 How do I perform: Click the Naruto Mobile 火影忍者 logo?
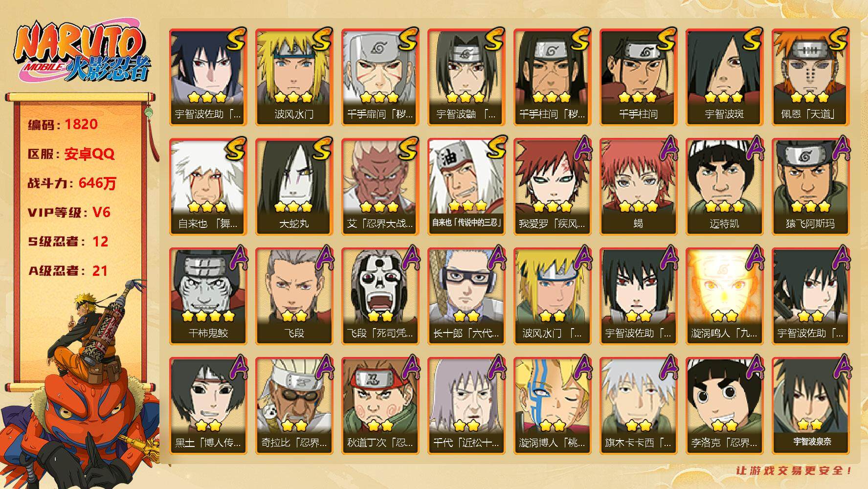click(82, 53)
